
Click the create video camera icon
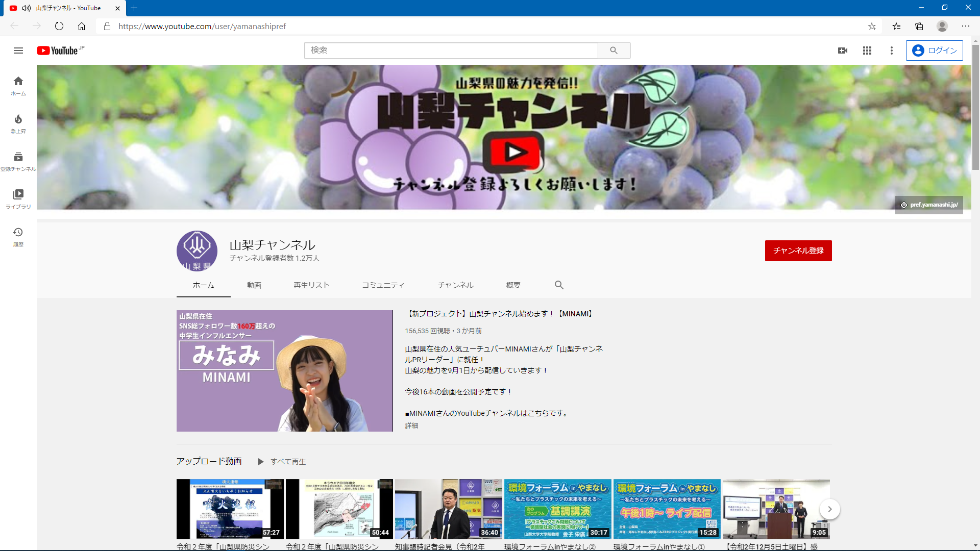843,51
